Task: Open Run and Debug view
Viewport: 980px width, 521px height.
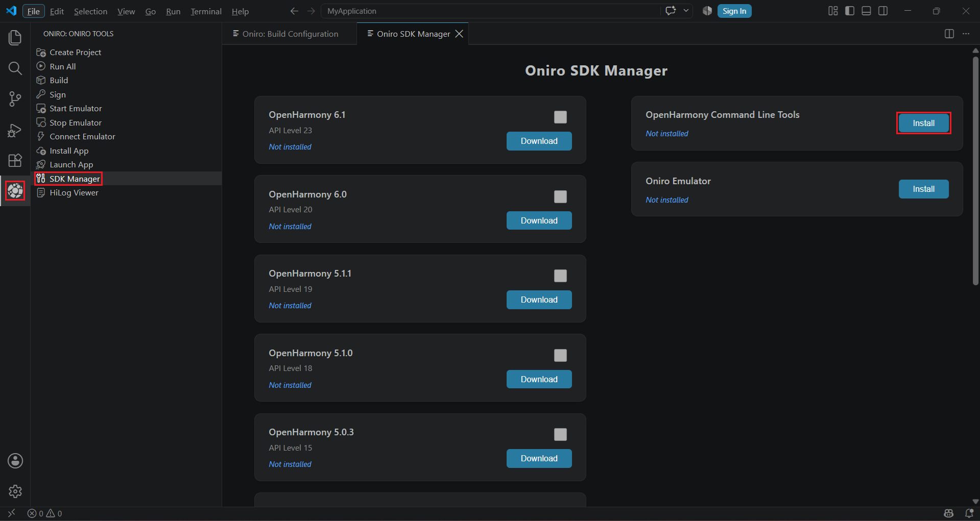Action: [x=15, y=130]
